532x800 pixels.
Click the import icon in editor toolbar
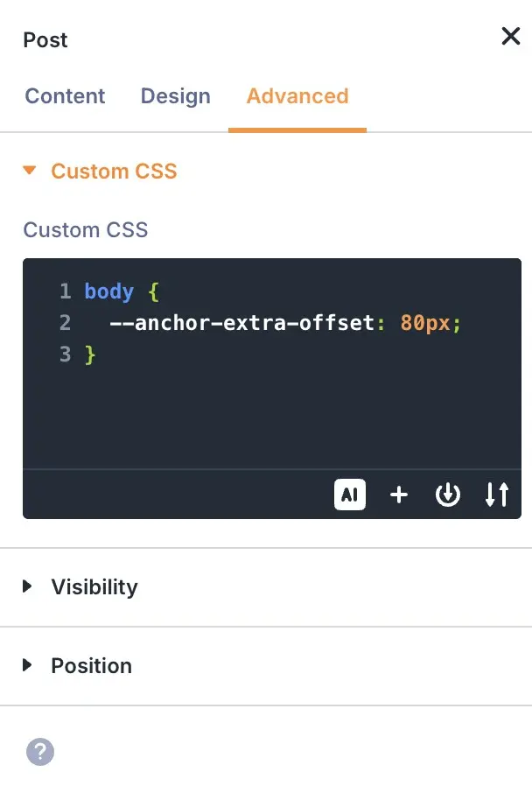(x=448, y=495)
